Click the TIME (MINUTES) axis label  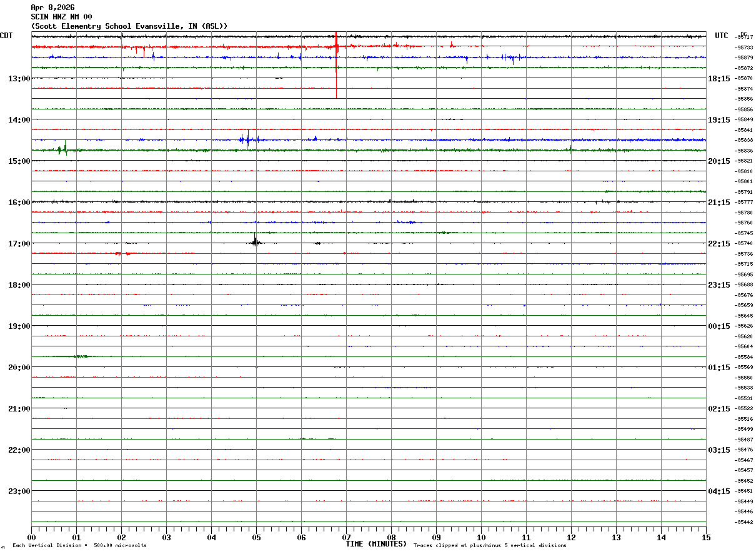tap(376, 544)
